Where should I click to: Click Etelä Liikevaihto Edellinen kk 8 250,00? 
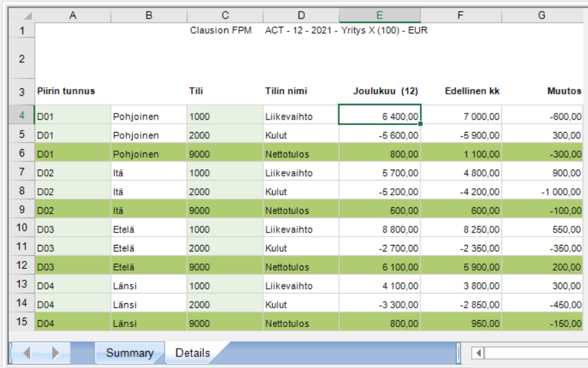(x=461, y=228)
